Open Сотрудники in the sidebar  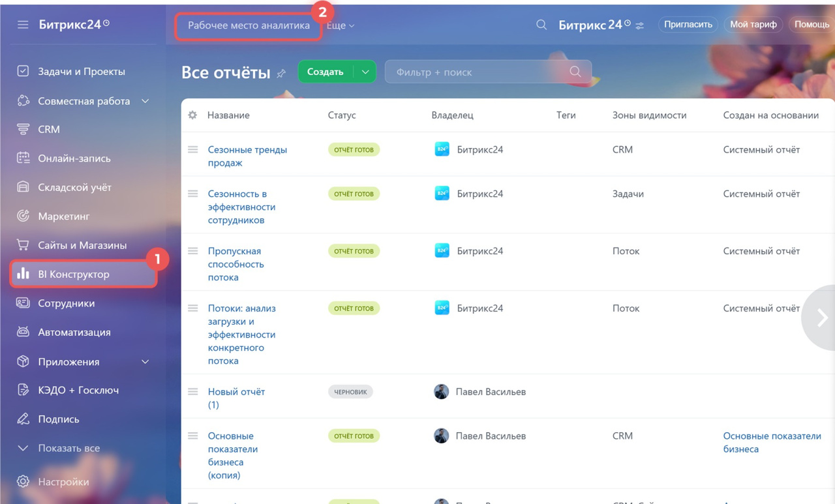[x=67, y=303]
